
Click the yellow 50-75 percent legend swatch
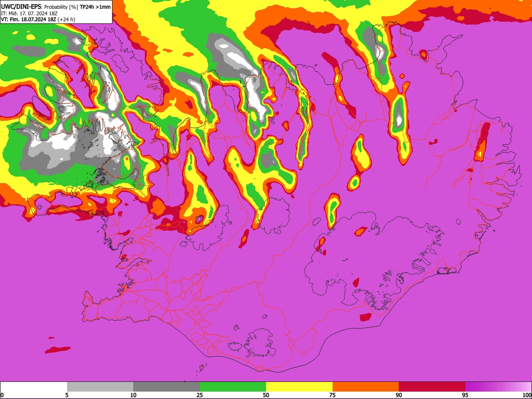click(x=299, y=387)
